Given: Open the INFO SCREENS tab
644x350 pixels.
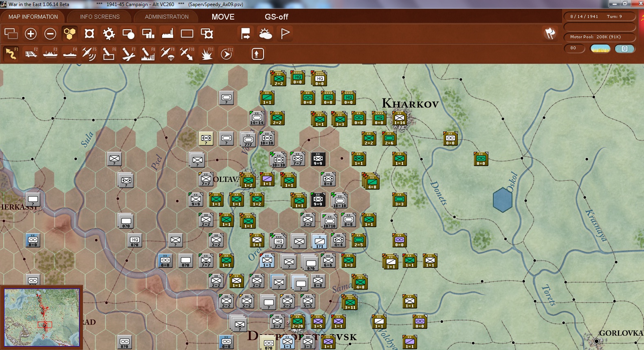Looking at the screenshot, I should click(100, 17).
